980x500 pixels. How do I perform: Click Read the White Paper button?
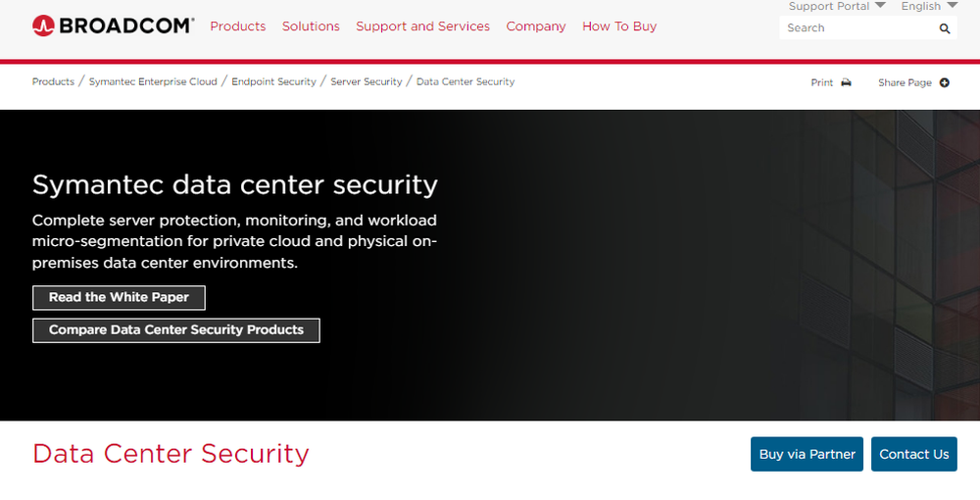click(x=119, y=297)
